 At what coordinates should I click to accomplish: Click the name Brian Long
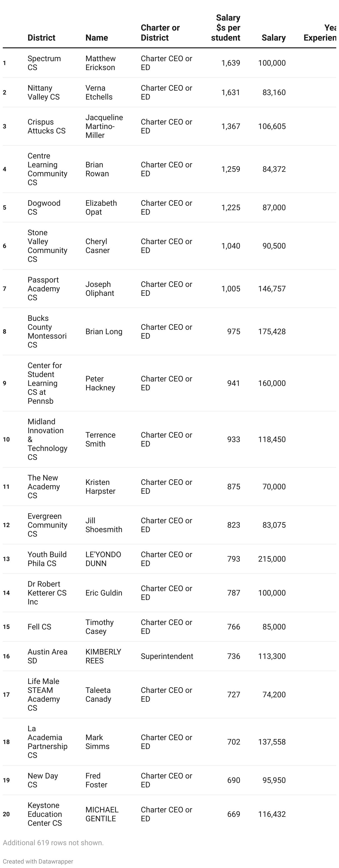click(x=104, y=332)
